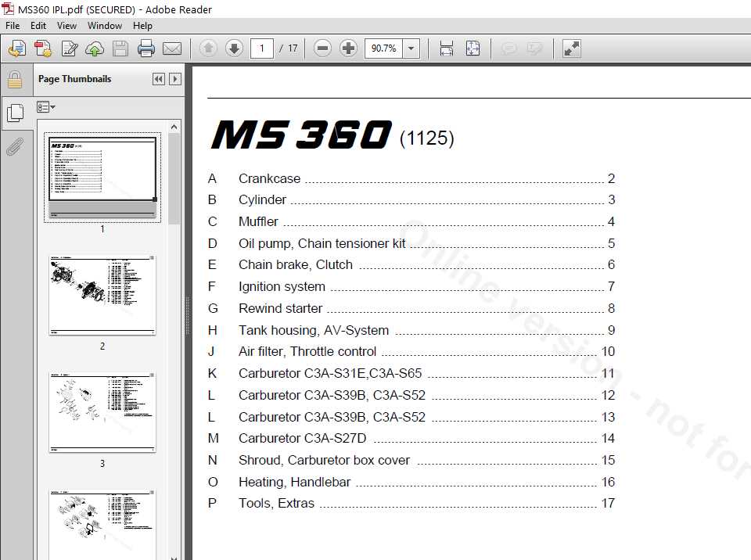Click Oil pump, Chain tensioner kit entry
The height and width of the screenshot is (560, 751).
pos(411,243)
